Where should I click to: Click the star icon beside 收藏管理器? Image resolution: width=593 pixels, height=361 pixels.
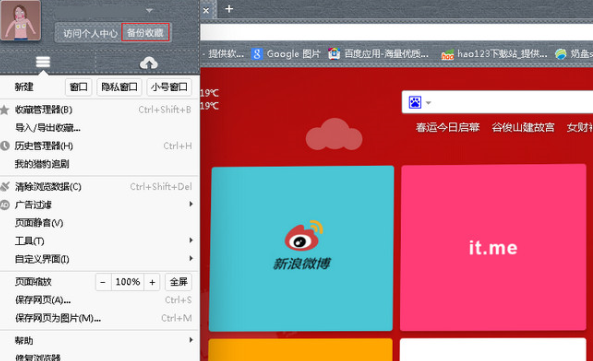(5, 110)
